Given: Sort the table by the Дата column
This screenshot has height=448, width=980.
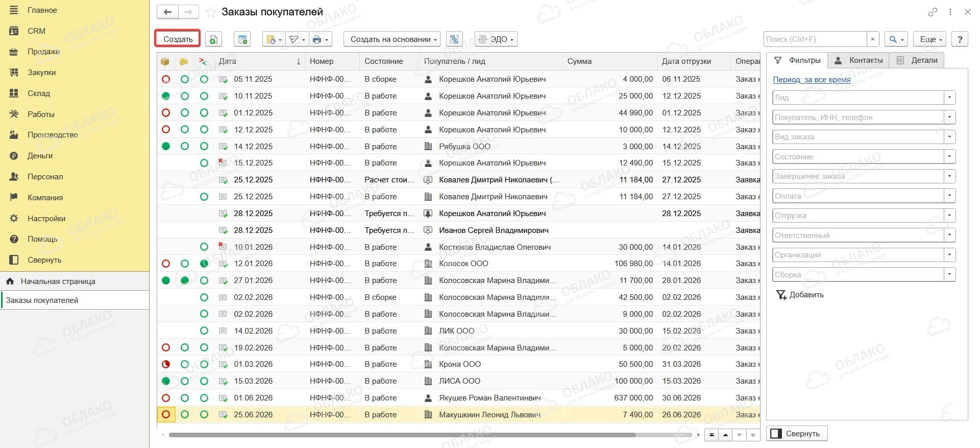Looking at the screenshot, I should click(x=259, y=61).
